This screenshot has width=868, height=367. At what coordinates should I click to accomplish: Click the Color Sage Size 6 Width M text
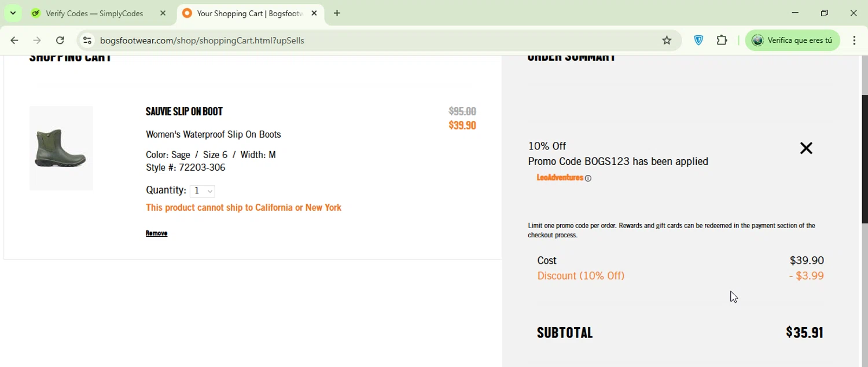[211, 155]
